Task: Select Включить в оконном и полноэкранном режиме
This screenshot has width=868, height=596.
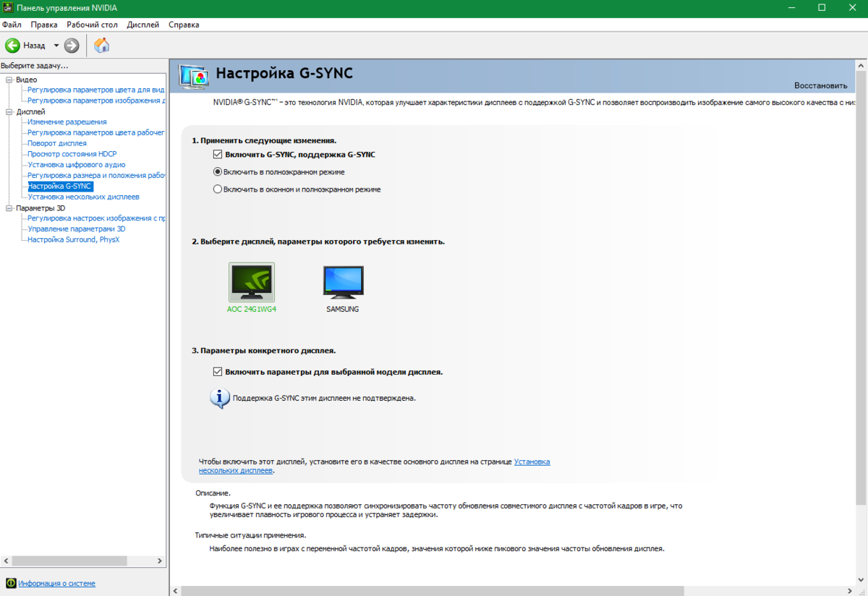Action: [x=217, y=190]
